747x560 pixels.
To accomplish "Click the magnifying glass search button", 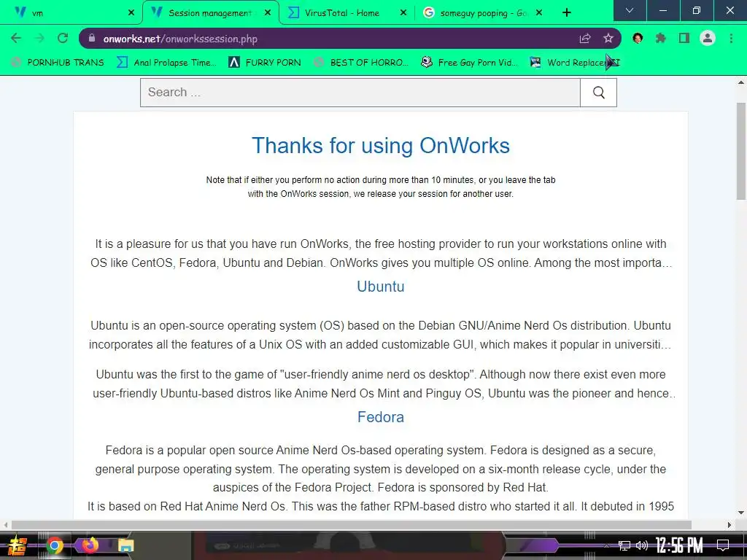I will [598, 93].
